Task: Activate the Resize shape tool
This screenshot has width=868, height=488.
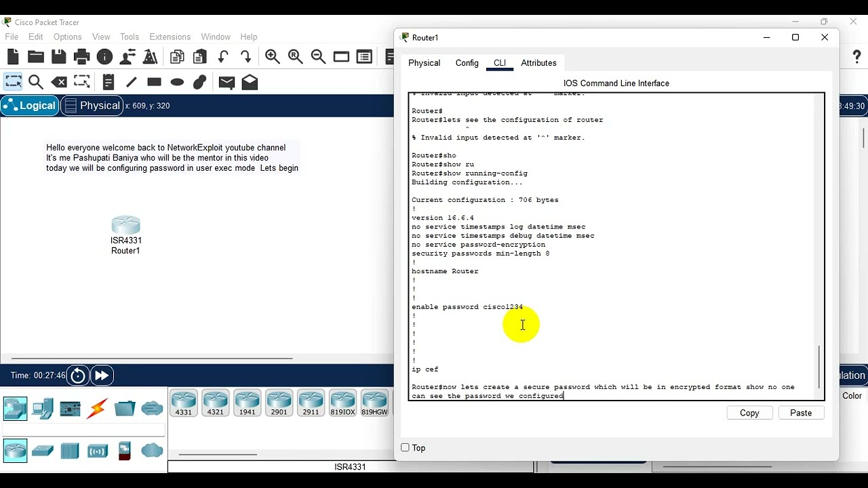Action: click(82, 82)
